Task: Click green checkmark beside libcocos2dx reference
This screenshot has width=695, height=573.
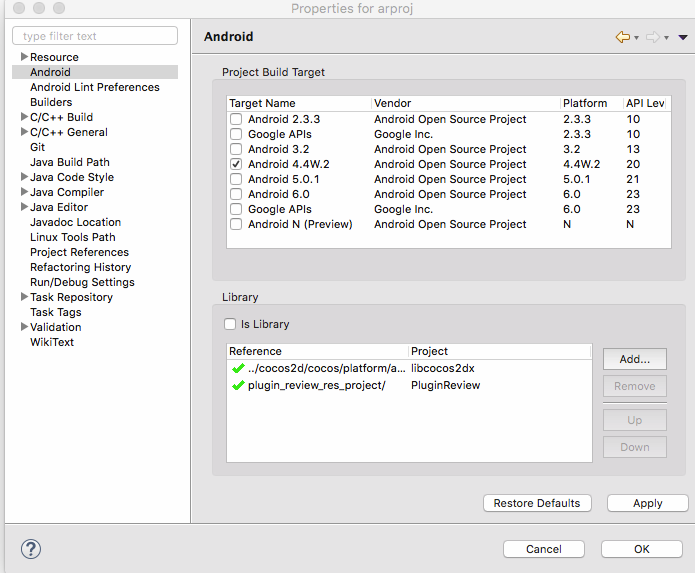Action: (238, 368)
